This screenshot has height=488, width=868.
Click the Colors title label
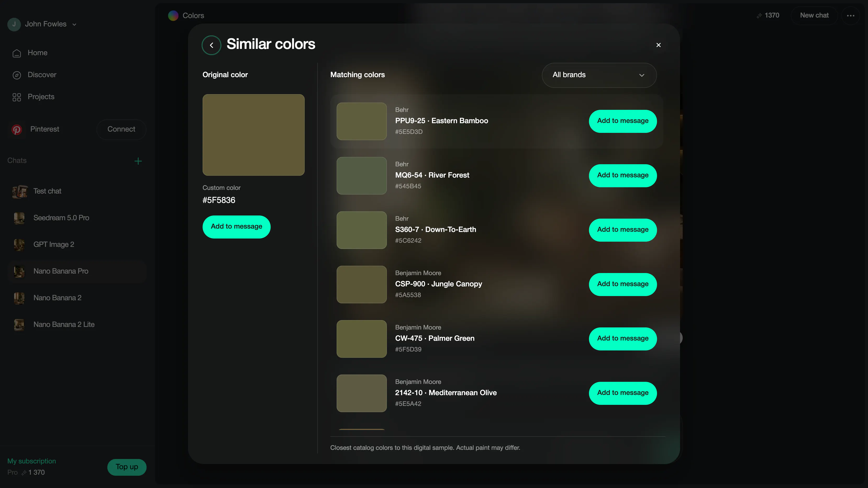pos(193,15)
